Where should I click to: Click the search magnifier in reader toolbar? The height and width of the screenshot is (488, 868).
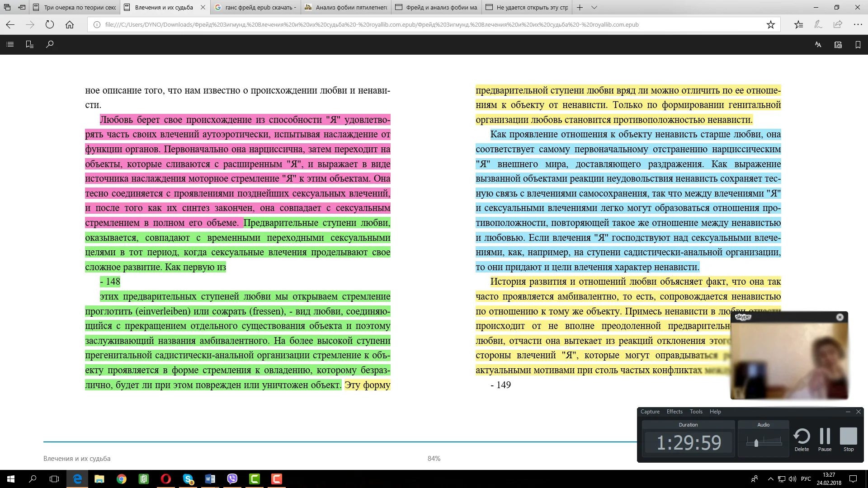(x=50, y=44)
